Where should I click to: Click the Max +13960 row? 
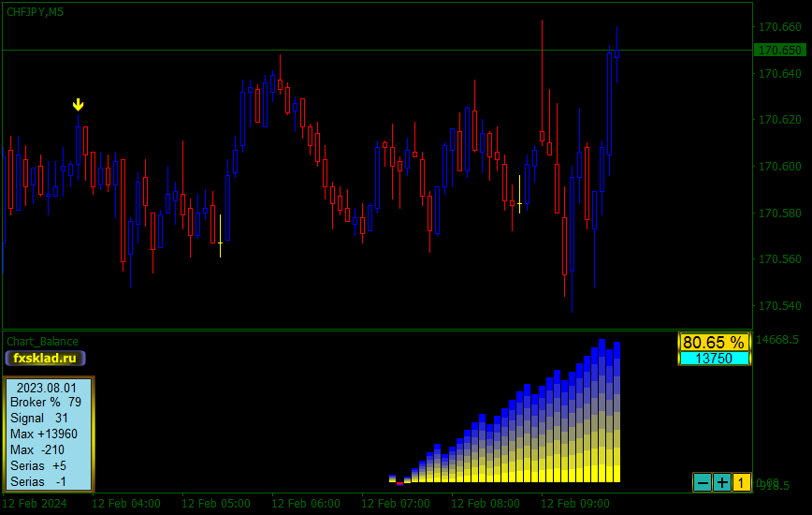(44, 434)
